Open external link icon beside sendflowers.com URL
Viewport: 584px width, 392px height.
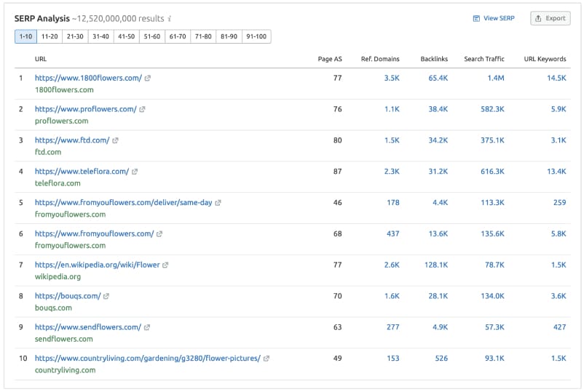click(147, 327)
